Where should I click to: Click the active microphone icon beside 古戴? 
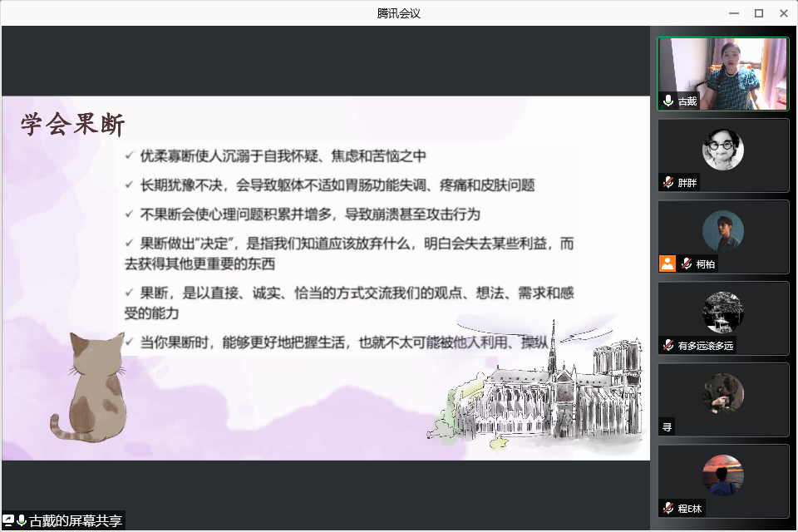pos(668,101)
